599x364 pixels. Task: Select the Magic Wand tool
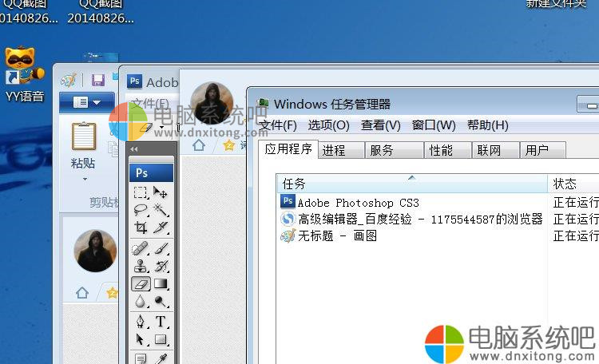tap(160, 209)
